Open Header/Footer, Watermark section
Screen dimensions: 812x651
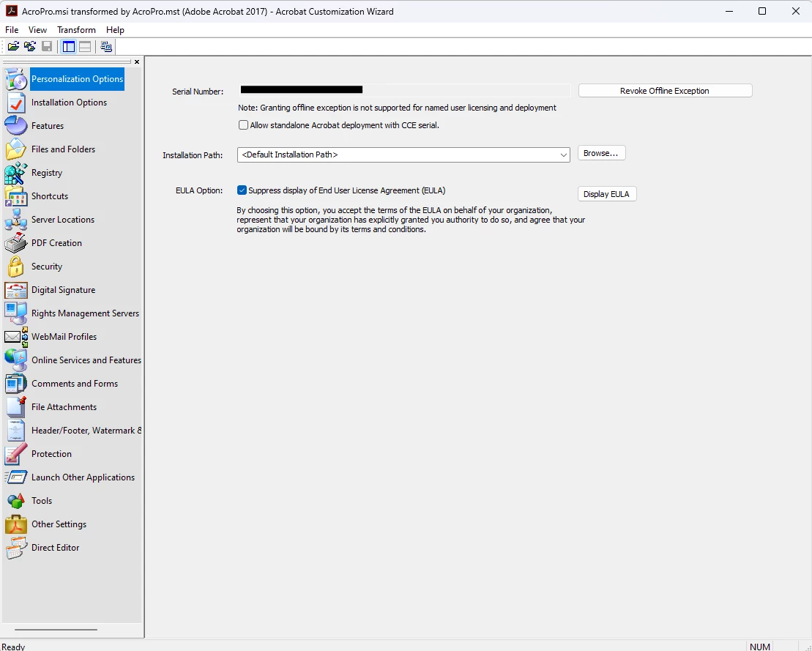pos(86,431)
